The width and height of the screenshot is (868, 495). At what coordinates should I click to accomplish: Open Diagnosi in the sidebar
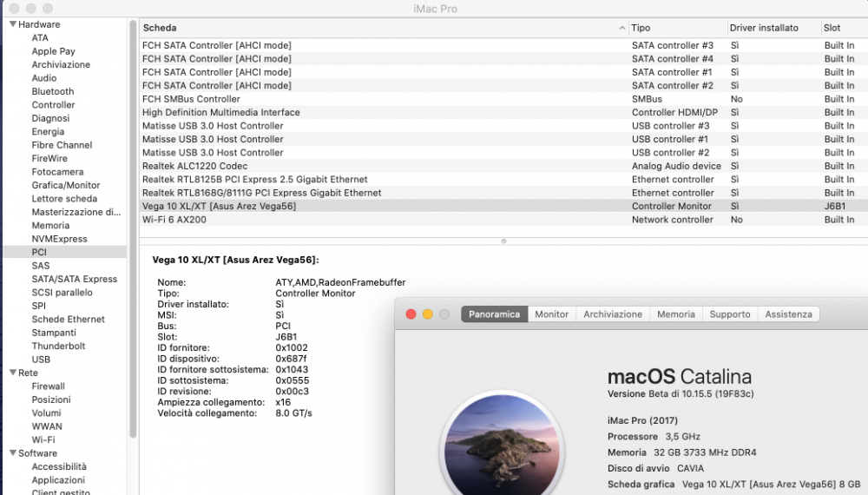[x=50, y=118]
